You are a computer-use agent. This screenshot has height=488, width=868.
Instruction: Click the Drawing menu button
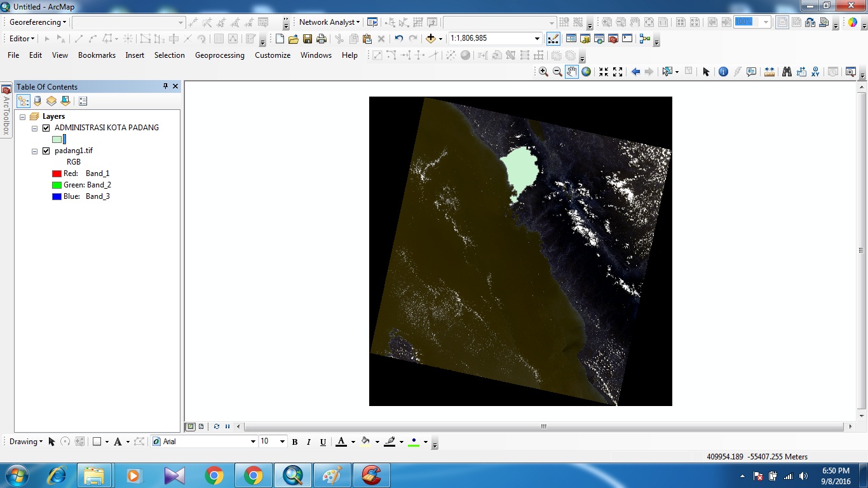pyautogui.click(x=24, y=441)
